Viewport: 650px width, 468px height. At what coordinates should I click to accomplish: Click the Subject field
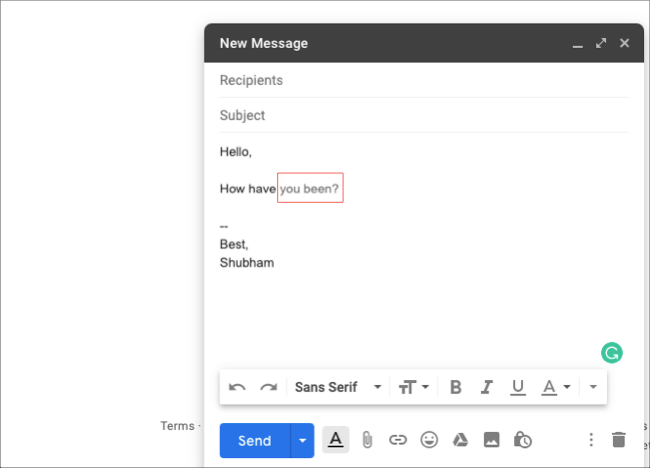point(424,115)
